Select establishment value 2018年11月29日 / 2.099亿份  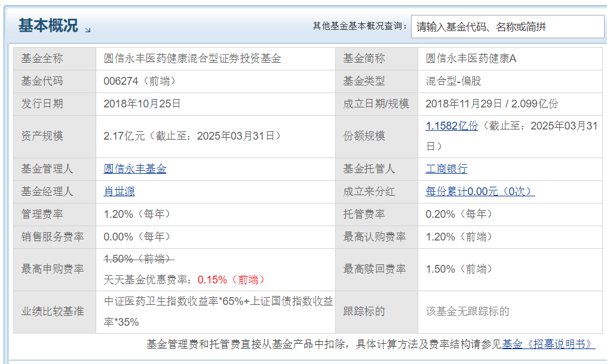492,104
